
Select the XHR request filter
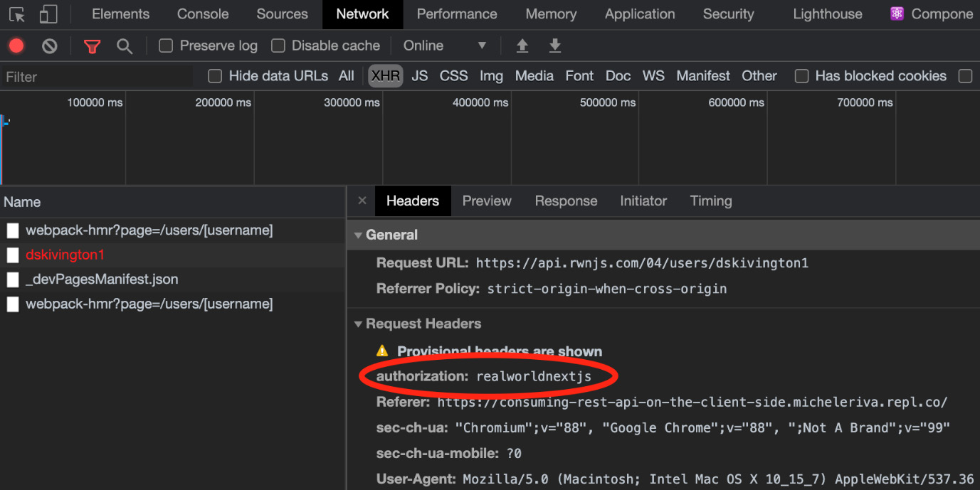click(x=385, y=75)
